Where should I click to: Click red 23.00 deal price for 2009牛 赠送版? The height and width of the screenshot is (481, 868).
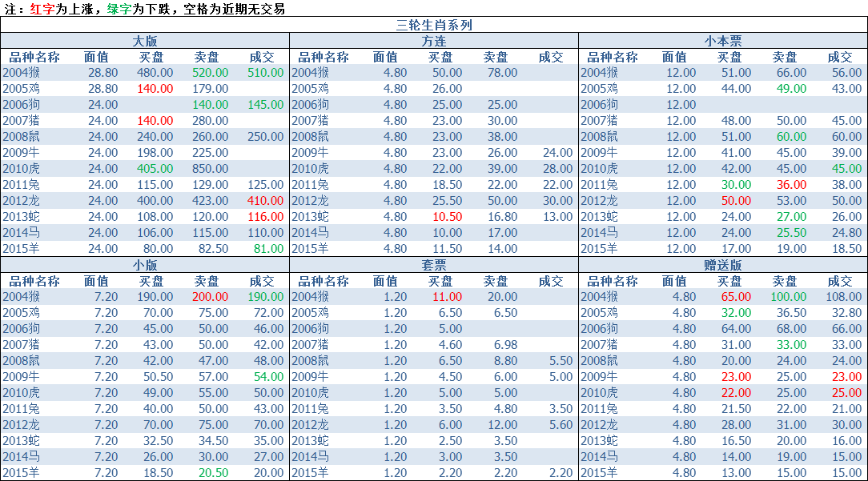coord(847,377)
